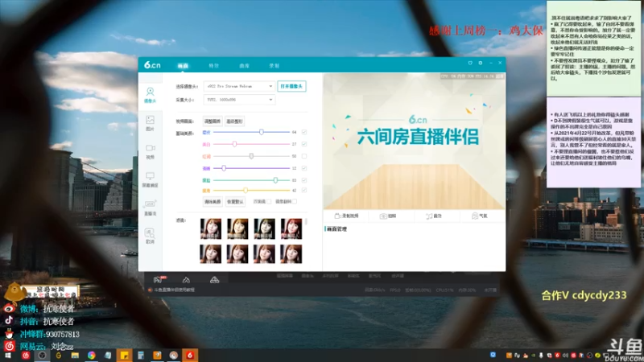Viewport: 644px width, 362px height.
Task: Toggle the checkbox for the 64-value blue slider
Action: (x=304, y=132)
